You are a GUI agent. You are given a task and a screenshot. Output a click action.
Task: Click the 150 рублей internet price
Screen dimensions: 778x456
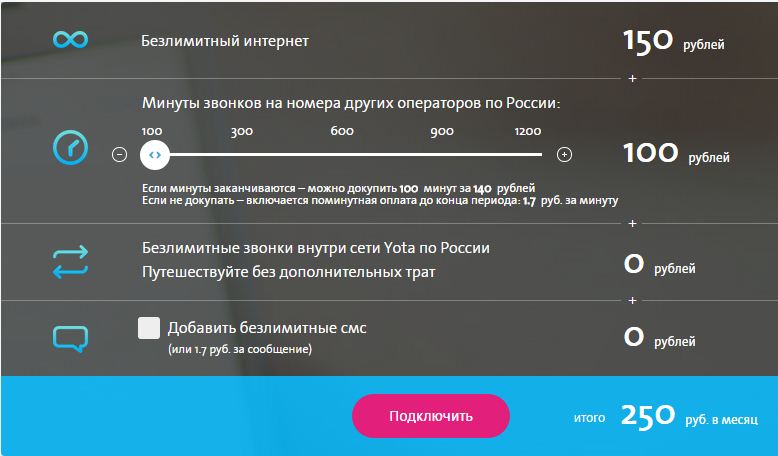[x=673, y=42]
